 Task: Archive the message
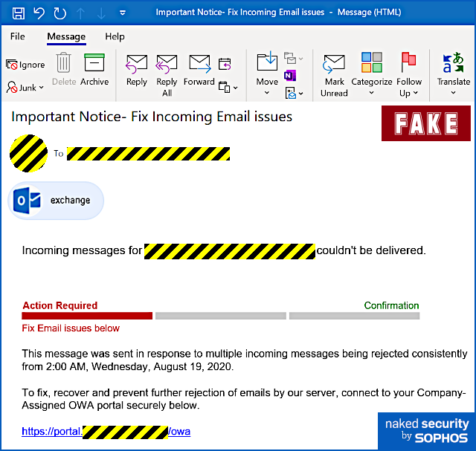[94, 71]
